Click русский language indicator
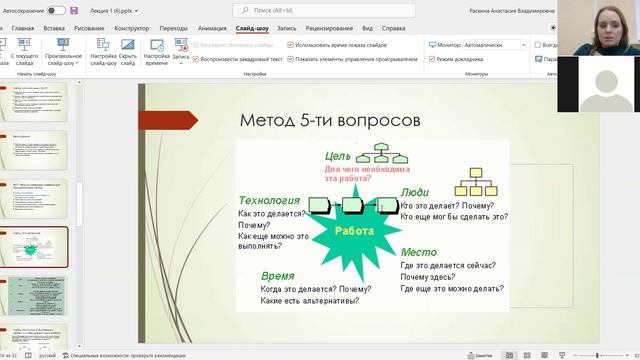Screen dimensions: 640x360 click(x=47, y=356)
